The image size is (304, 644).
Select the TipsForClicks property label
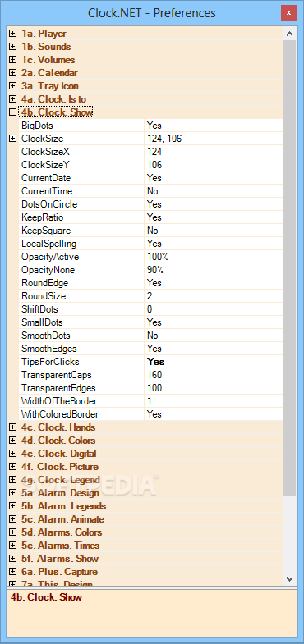[50, 362]
